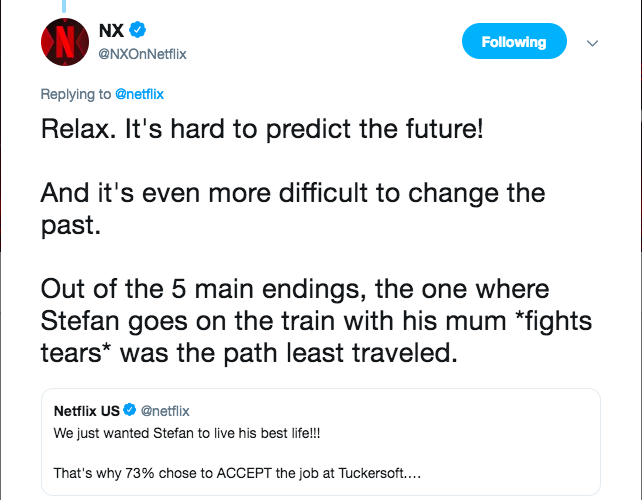The width and height of the screenshot is (642, 500).
Task: Visit the @NXOnNetflix handle link
Action: (141, 53)
